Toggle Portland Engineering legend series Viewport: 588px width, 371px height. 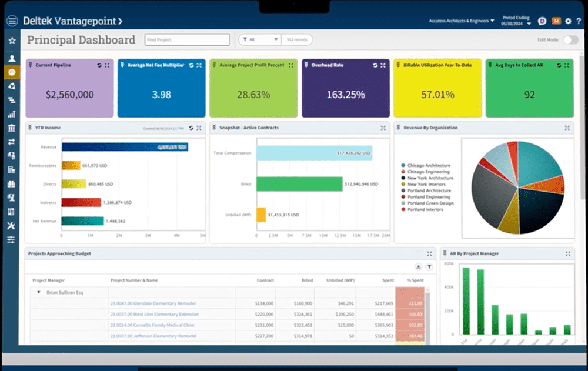pos(426,197)
